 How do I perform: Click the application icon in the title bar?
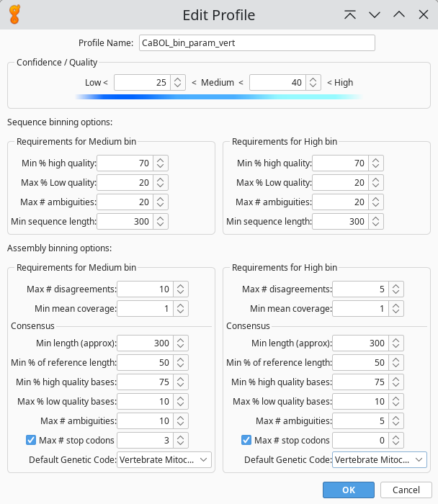[x=14, y=14]
